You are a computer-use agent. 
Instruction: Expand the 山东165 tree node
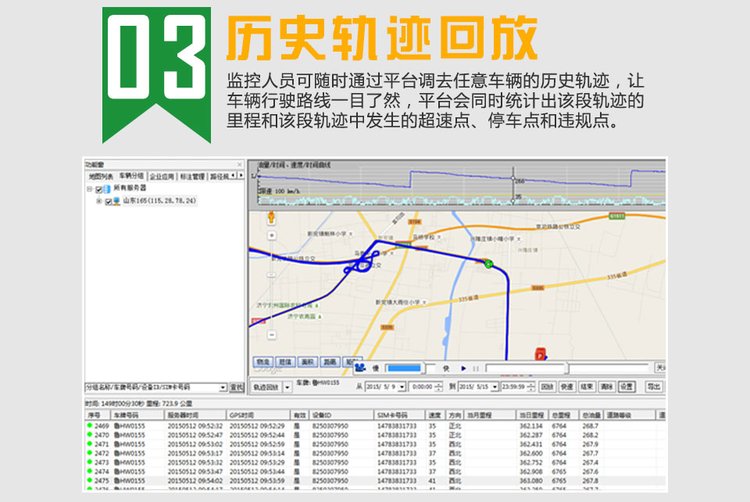click(98, 200)
